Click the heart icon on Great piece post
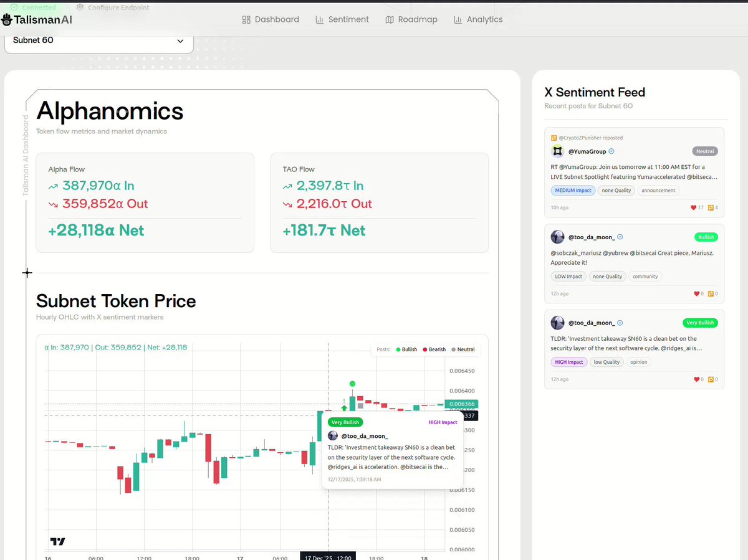 coord(697,293)
